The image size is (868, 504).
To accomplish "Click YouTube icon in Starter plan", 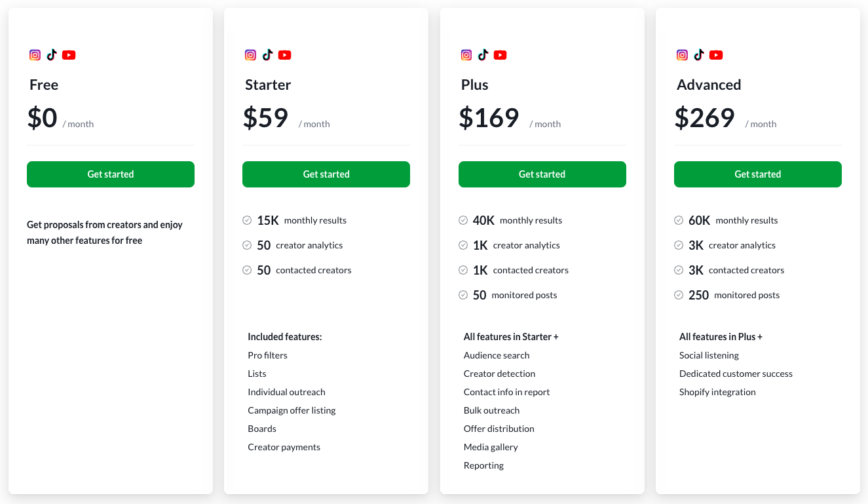I will (x=284, y=55).
